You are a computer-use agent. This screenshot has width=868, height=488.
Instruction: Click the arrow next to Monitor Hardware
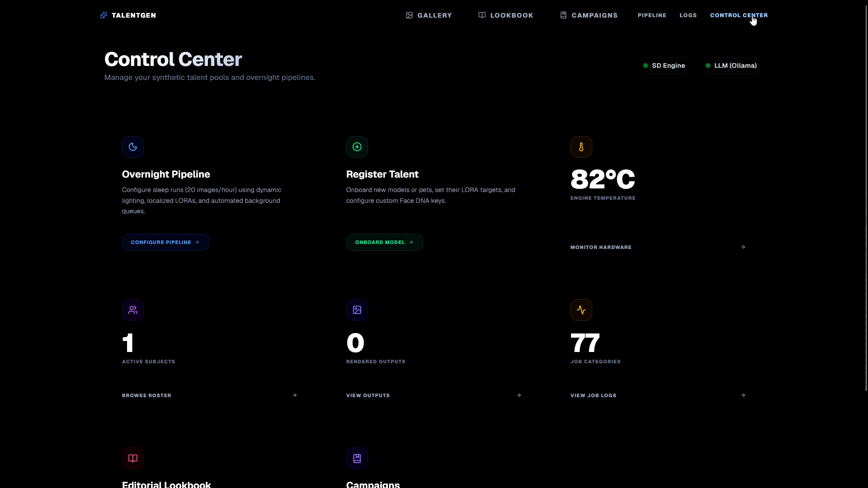[x=743, y=247]
